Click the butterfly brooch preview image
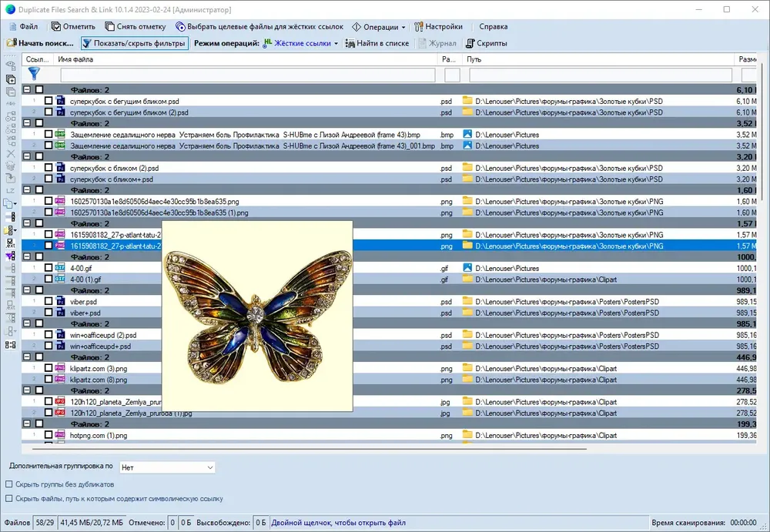This screenshot has height=532, width=770. pos(257,316)
